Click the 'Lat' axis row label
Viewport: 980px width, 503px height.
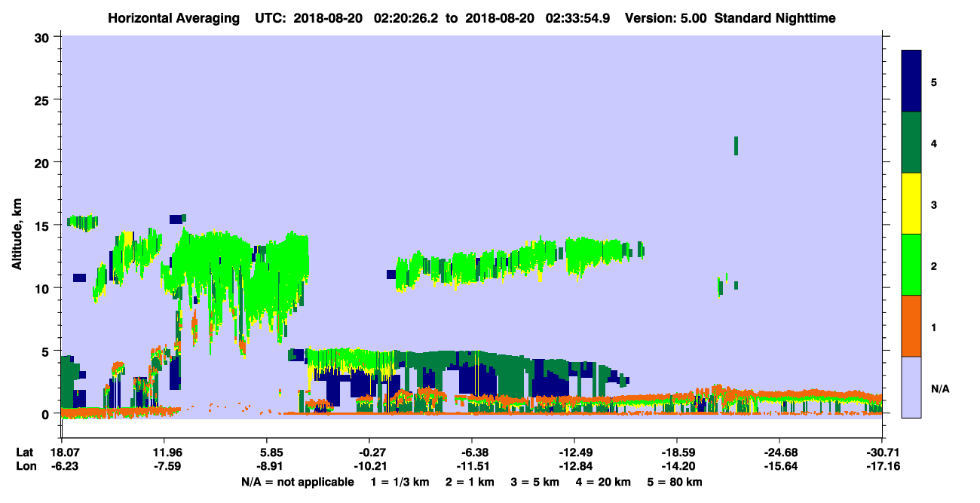(x=25, y=452)
